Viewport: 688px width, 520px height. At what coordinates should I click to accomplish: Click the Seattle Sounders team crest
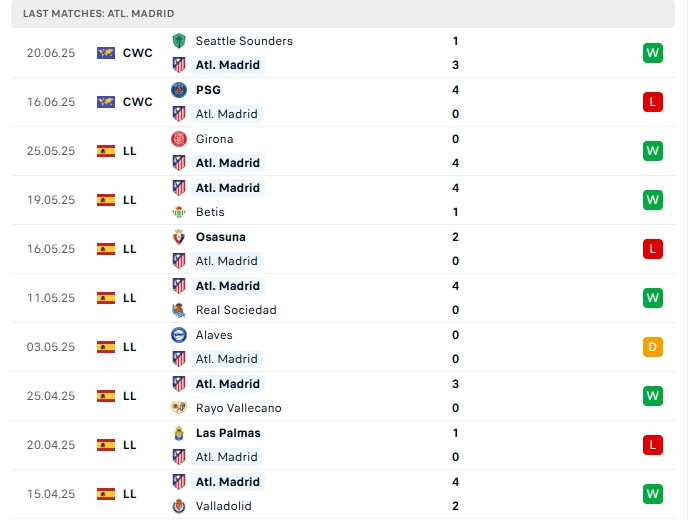179,41
